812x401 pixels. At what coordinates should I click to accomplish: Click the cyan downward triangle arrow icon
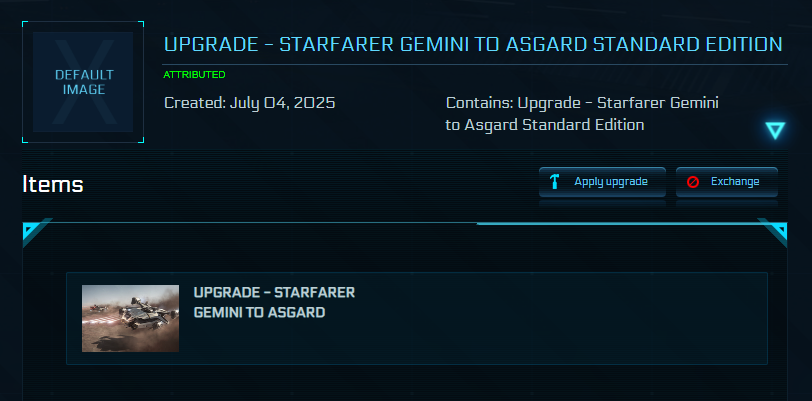coord(775,130)
